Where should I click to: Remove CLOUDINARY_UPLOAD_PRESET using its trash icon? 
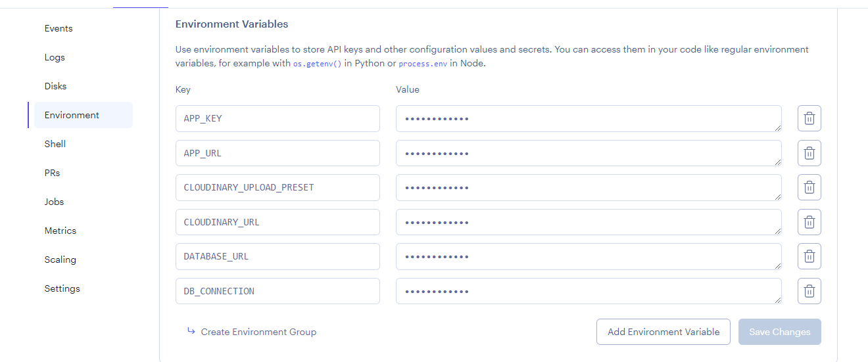(809, 188)
